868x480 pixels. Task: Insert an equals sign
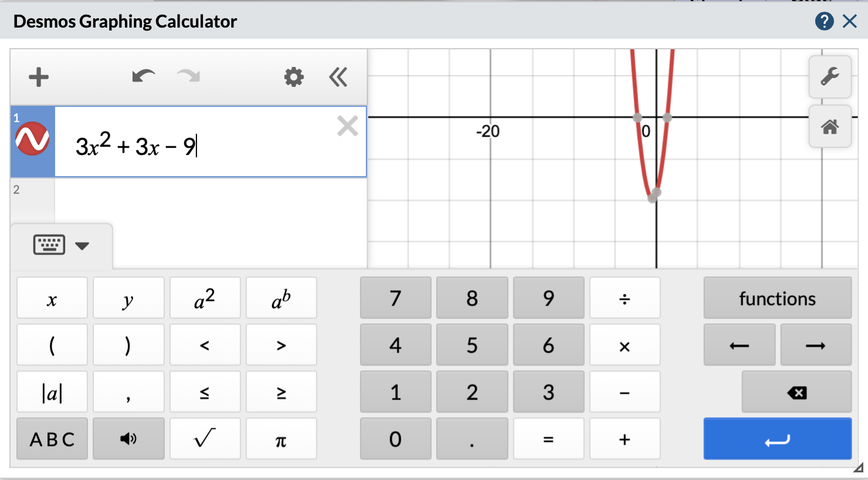tap(549, 439)
